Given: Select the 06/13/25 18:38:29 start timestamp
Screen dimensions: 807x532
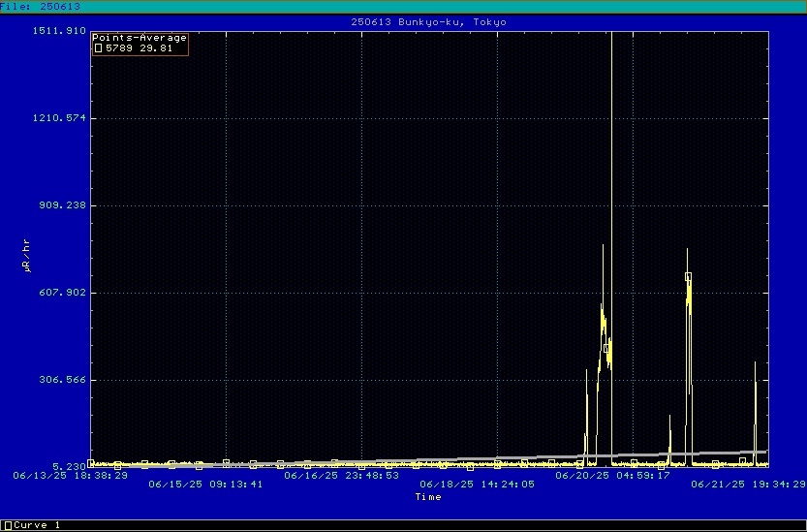Looking at the screenshot, I should click(x=70, y=476).
